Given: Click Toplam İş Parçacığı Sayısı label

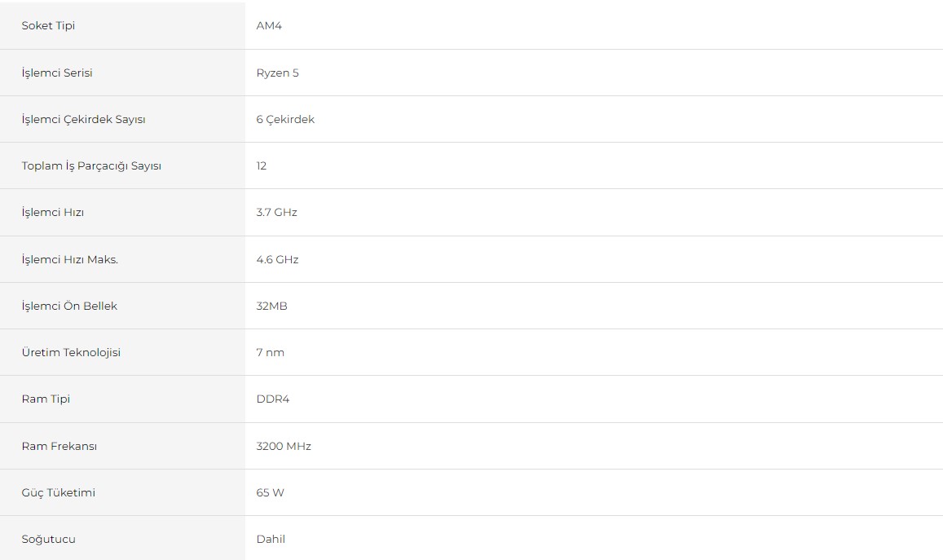Looking at the screenshot, I should click(91, 166).
